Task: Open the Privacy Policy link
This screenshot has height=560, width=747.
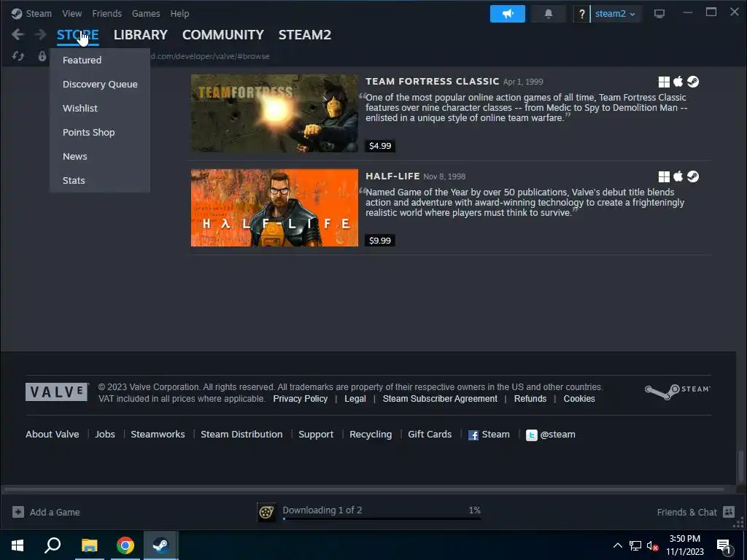Action: 300,399
